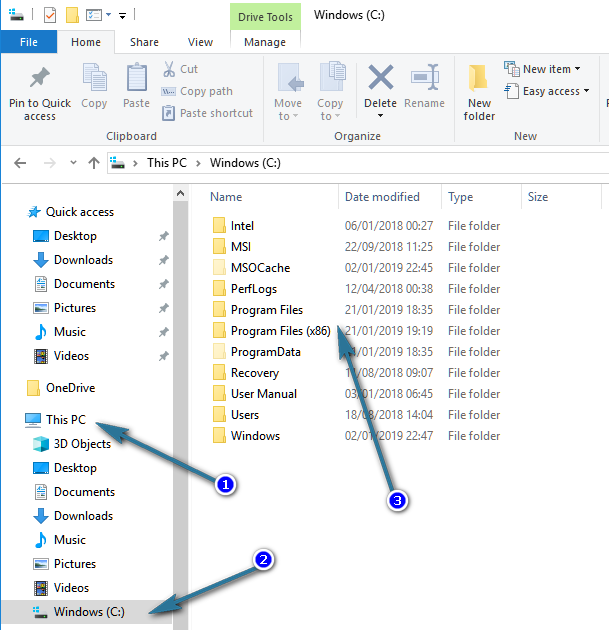Create a New folder
This screenshot has width=609, height=630.
pyautogui.click(x=479, y=92)
